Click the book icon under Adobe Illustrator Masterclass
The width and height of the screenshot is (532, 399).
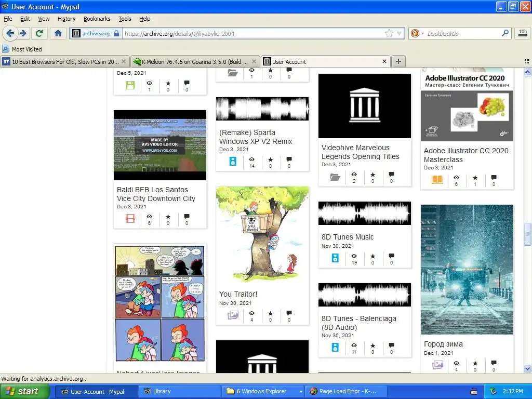[x=437, y=179]
